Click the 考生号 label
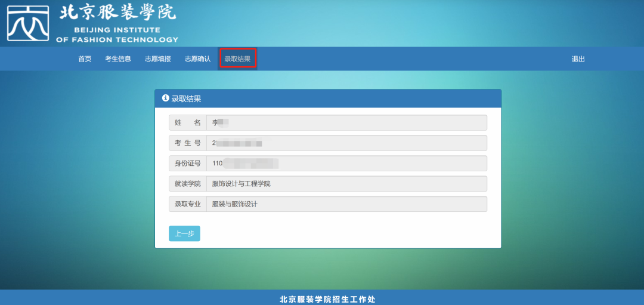Viewport: 644px width, 305px height. pos(188,143)
